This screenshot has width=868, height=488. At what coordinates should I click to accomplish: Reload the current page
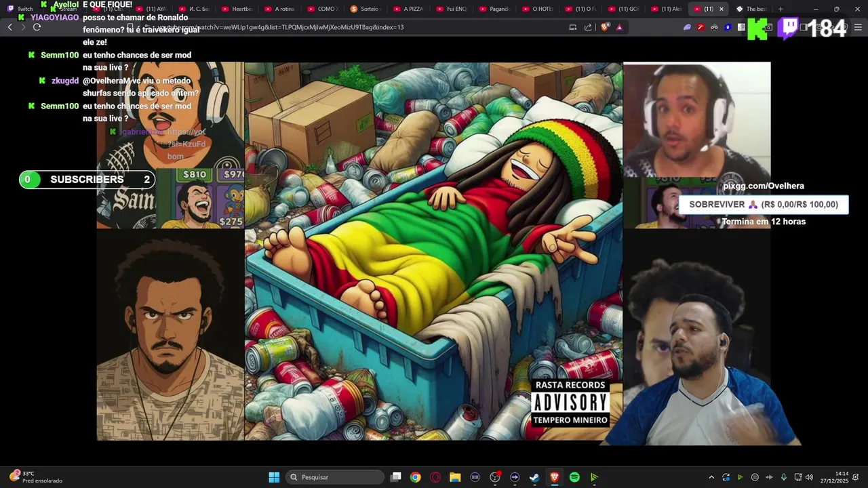(37, 27)
